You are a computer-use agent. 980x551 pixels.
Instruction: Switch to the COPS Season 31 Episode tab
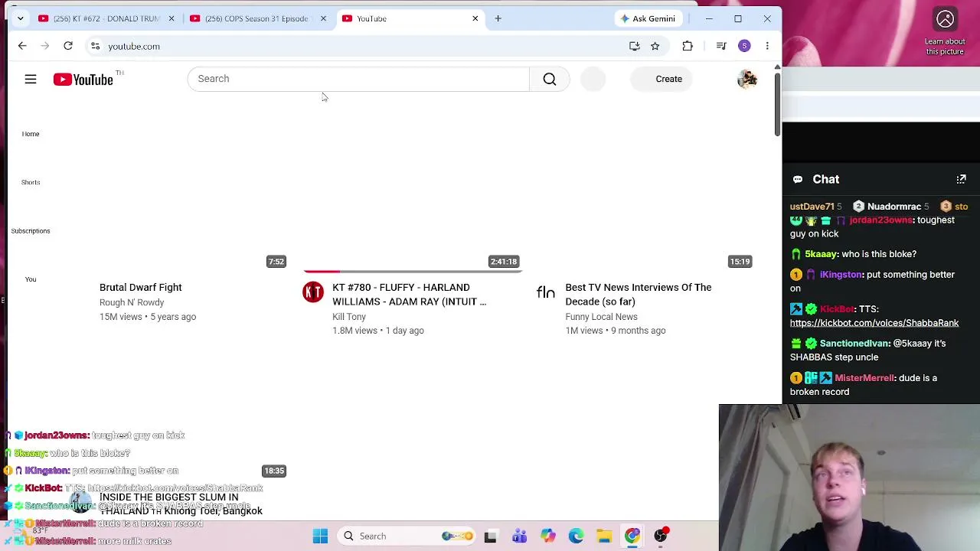tap(258, 18)
